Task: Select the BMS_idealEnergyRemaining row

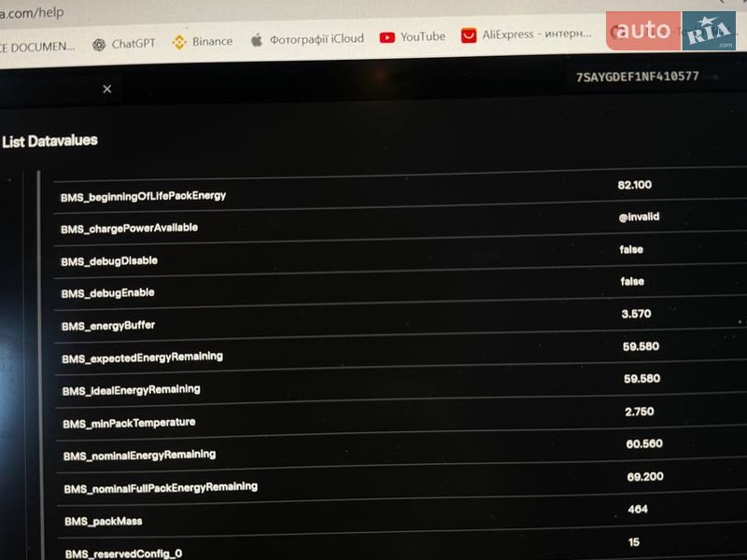Action: [x=401, y=386]
